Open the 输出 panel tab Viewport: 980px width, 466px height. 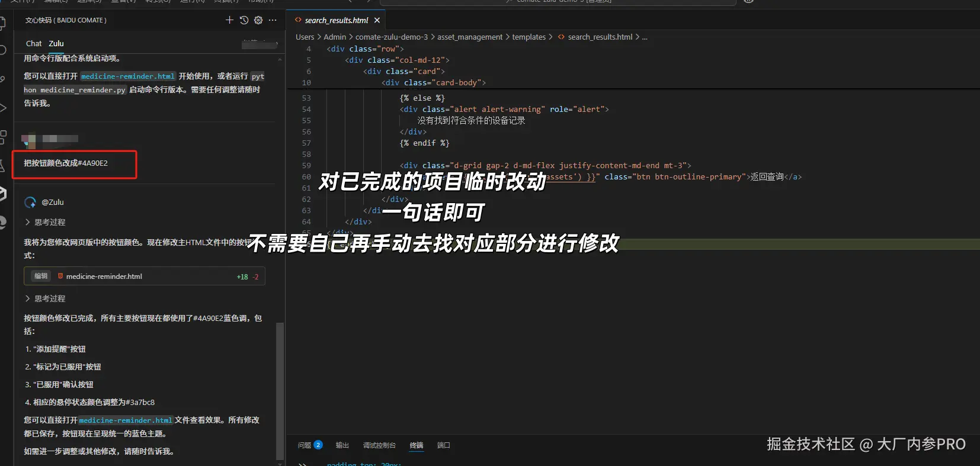coord(342,445)
